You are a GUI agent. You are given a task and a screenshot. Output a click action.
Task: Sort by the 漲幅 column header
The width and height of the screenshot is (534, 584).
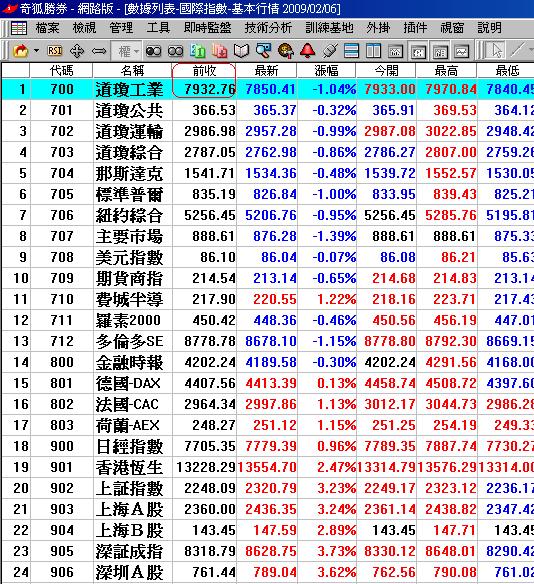coord(327,70)
